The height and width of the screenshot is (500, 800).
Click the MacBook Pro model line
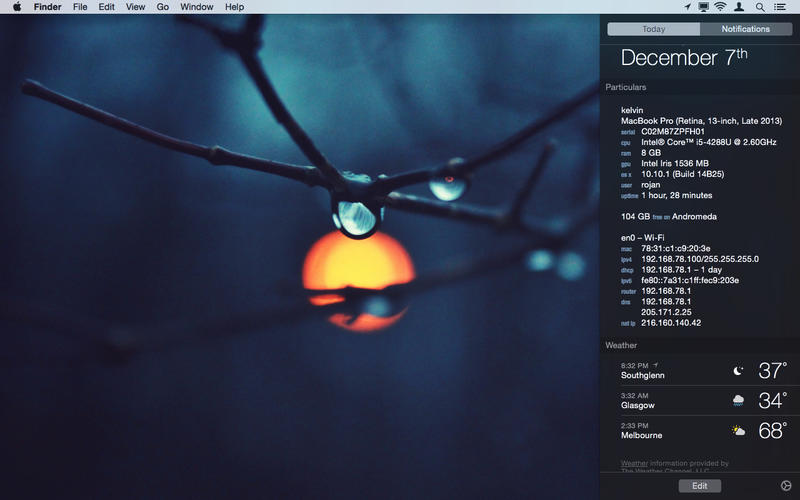tap(702, 121)
